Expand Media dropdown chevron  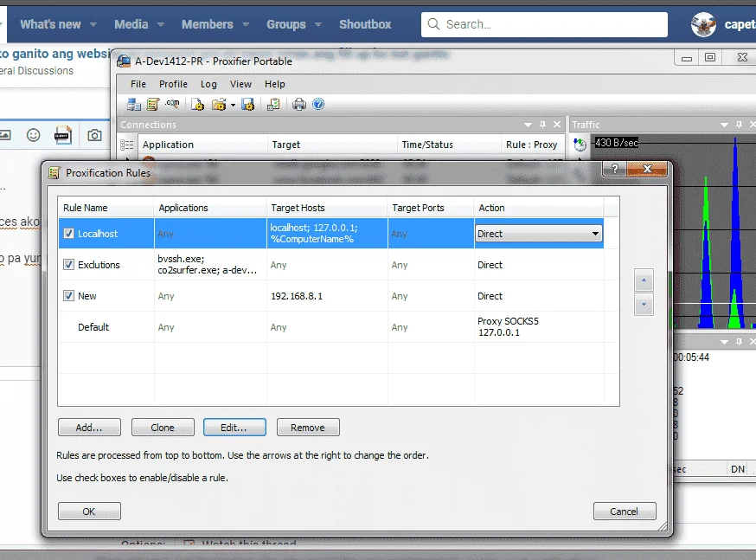pos(161,24)
